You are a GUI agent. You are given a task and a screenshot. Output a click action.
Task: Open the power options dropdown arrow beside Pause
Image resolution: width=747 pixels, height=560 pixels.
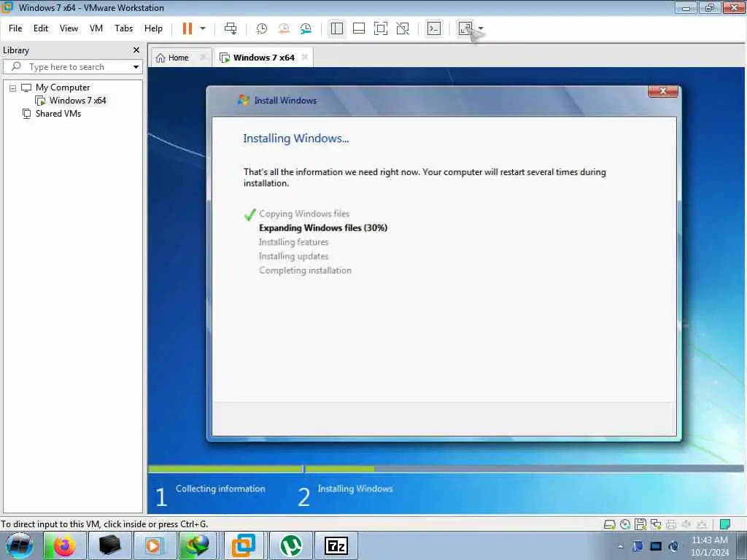click(x=203, y=28)
